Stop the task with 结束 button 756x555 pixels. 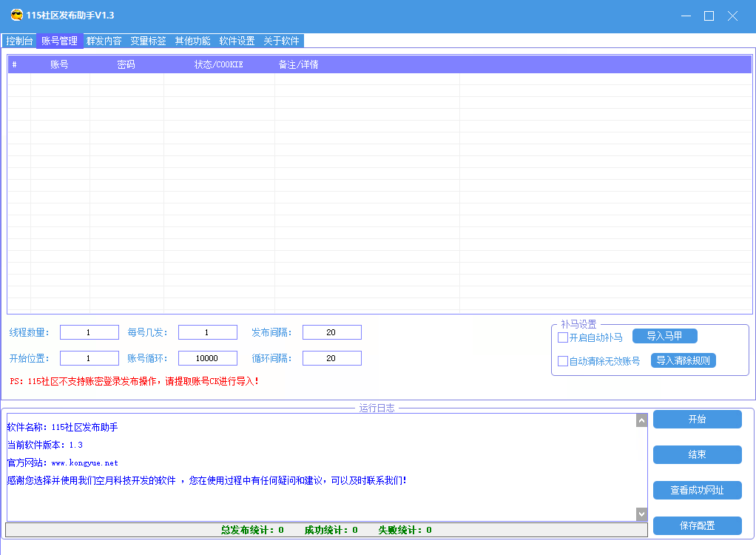697,454
